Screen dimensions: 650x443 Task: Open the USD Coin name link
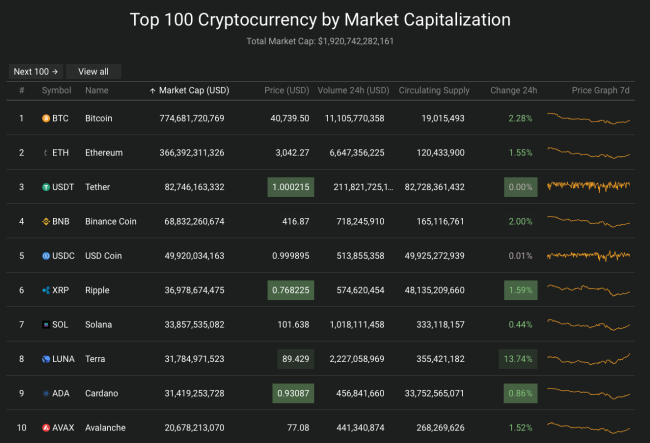[104, 256]
